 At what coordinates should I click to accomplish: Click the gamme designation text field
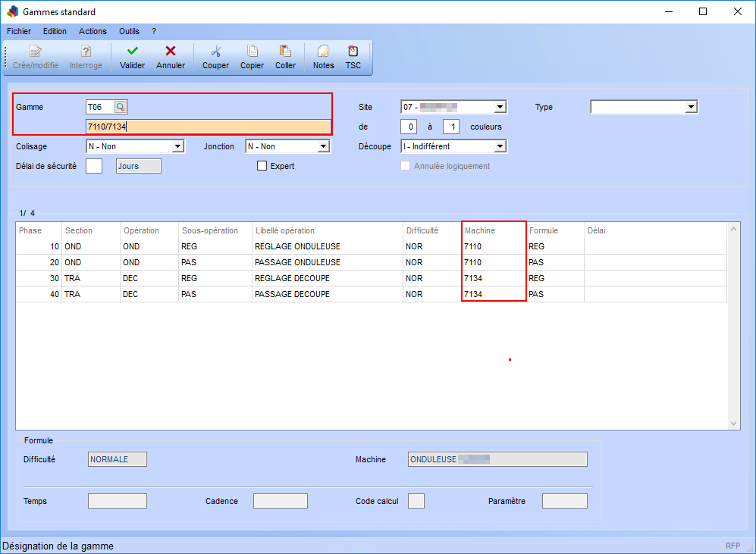coord(209,127)
